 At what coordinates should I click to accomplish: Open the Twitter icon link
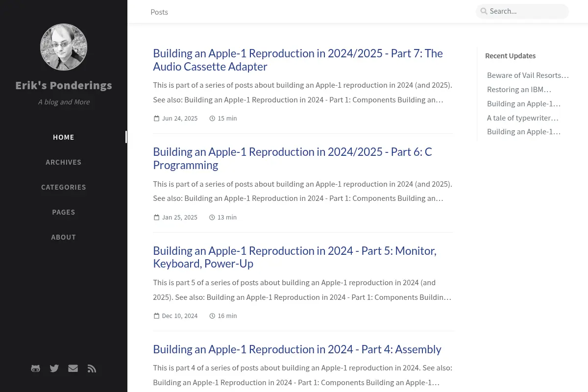[54, 368]
